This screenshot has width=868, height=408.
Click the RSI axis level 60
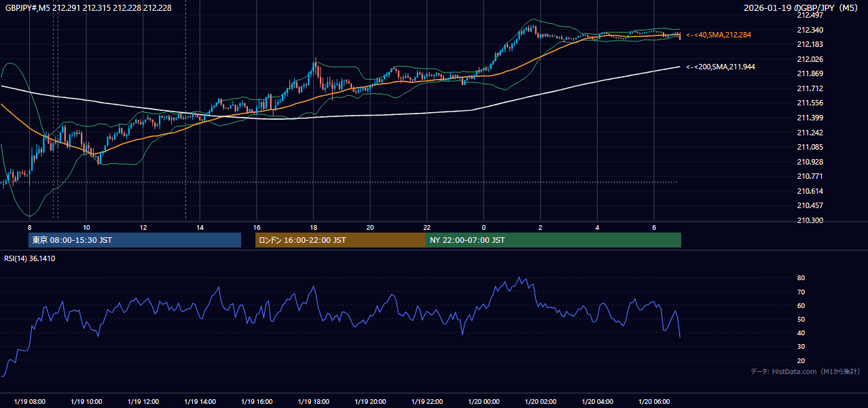click(801, 305)
